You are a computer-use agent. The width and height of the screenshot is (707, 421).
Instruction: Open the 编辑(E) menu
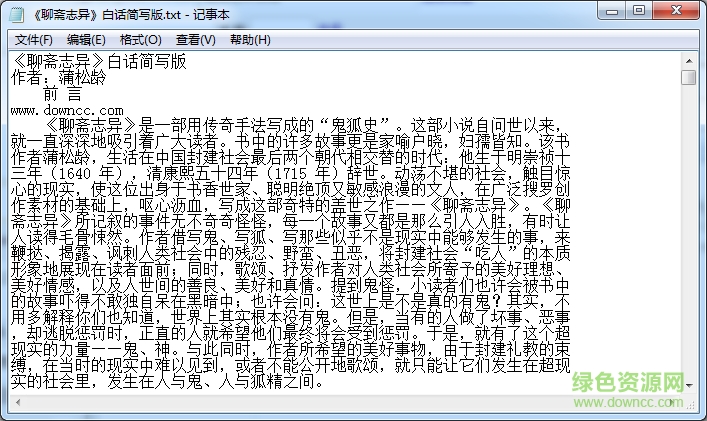pos(86,40)
